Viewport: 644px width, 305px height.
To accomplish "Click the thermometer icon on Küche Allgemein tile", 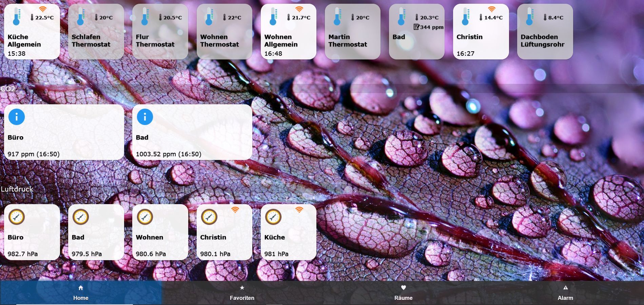I will coord(16,17).
